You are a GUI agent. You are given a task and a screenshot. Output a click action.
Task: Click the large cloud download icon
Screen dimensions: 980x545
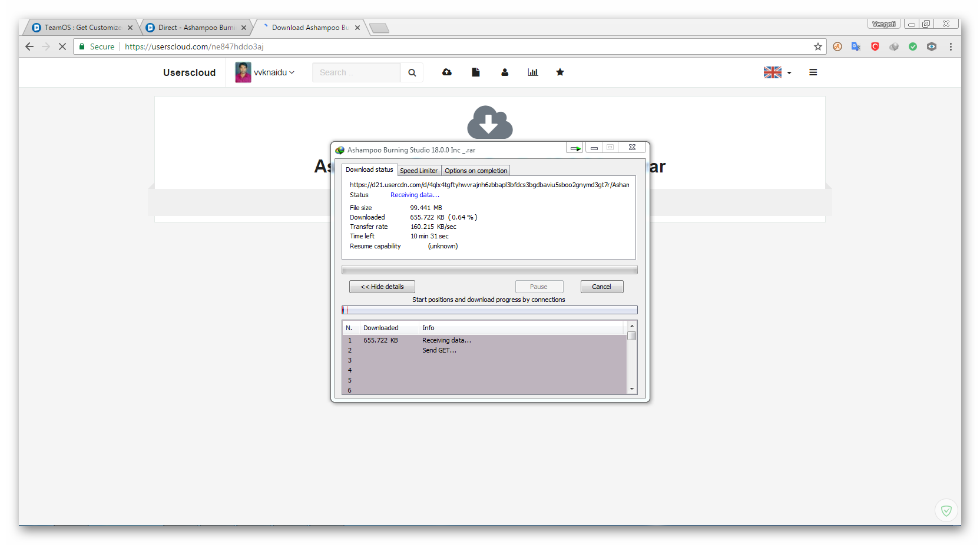click(x=490, y=122)
